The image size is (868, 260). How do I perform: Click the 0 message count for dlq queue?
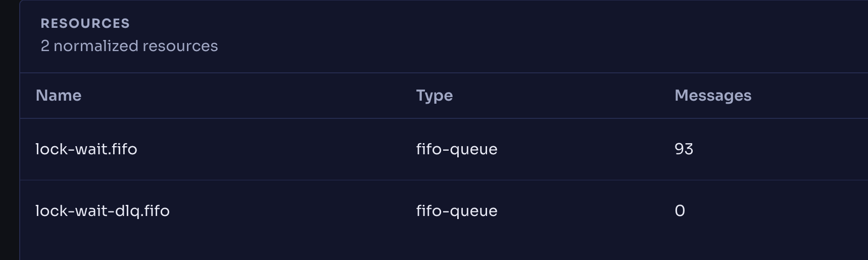(x=680, y=211)
